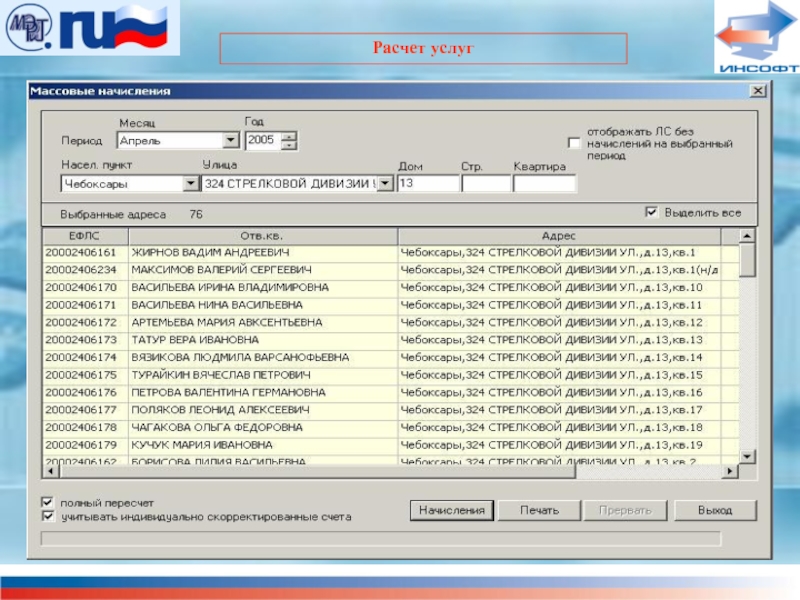The image size is (800, 600).
Task: Open the Улица street dropdown list
Action: pos(385,184)
